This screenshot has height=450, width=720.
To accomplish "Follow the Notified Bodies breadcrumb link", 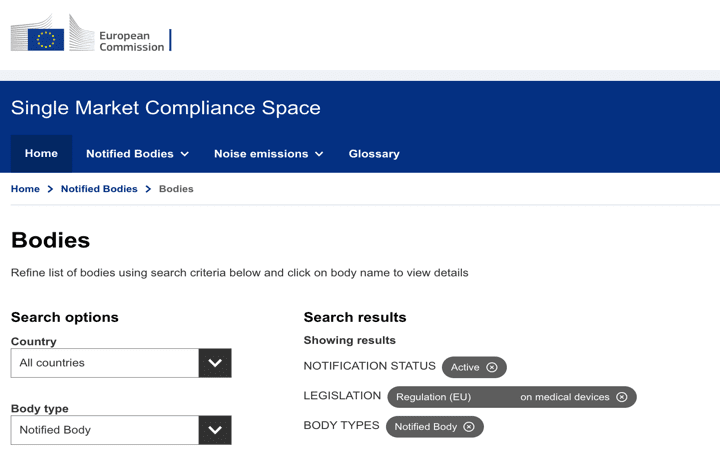I will point(99,189).
